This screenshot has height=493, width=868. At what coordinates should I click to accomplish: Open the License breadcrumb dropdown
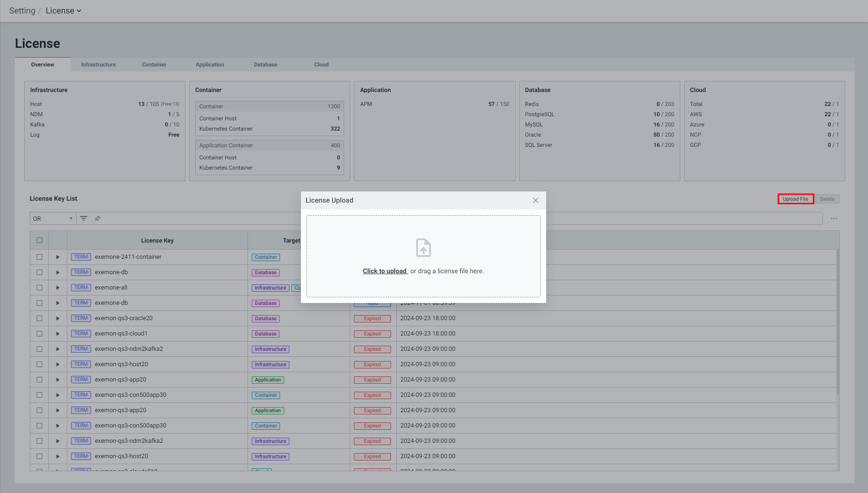pos(64,11)
